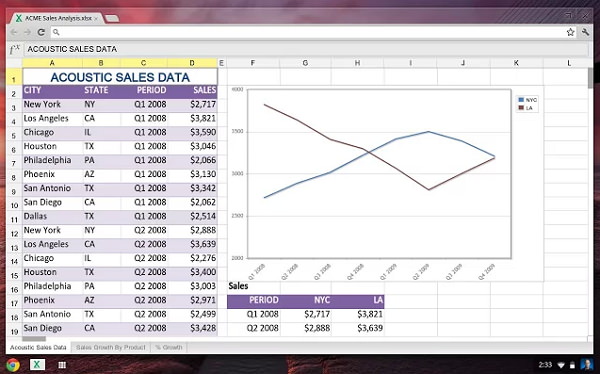
Task: Click the SALES header cell in column D
Action: [x=192, y=91]
